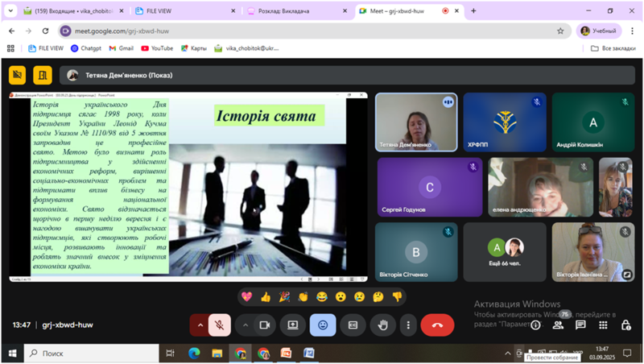Viewport: 644px width, 364px height.
Task: Switch to Входящие mail tab
Action: click(74, 11)
